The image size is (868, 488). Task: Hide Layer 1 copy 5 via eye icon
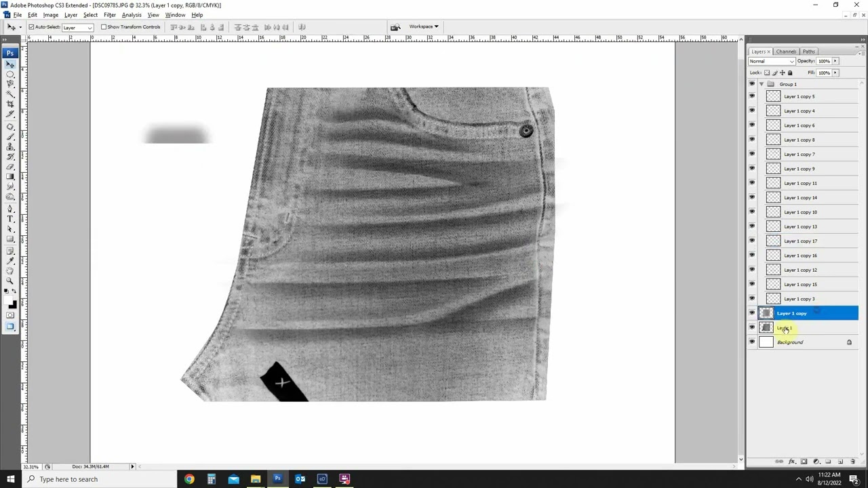(x=751, y=96)
